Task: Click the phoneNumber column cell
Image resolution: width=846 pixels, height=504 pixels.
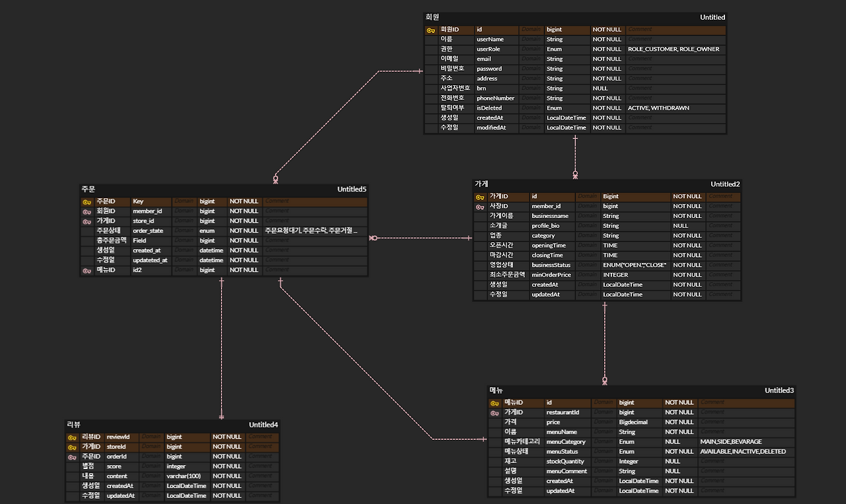Action: 496,98
